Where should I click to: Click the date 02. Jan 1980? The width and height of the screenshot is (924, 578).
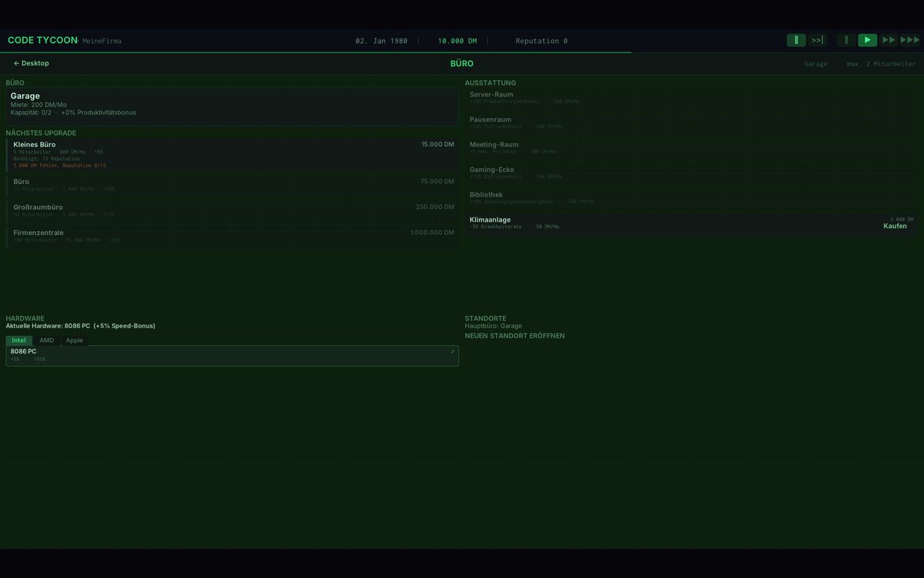[381, 41]
